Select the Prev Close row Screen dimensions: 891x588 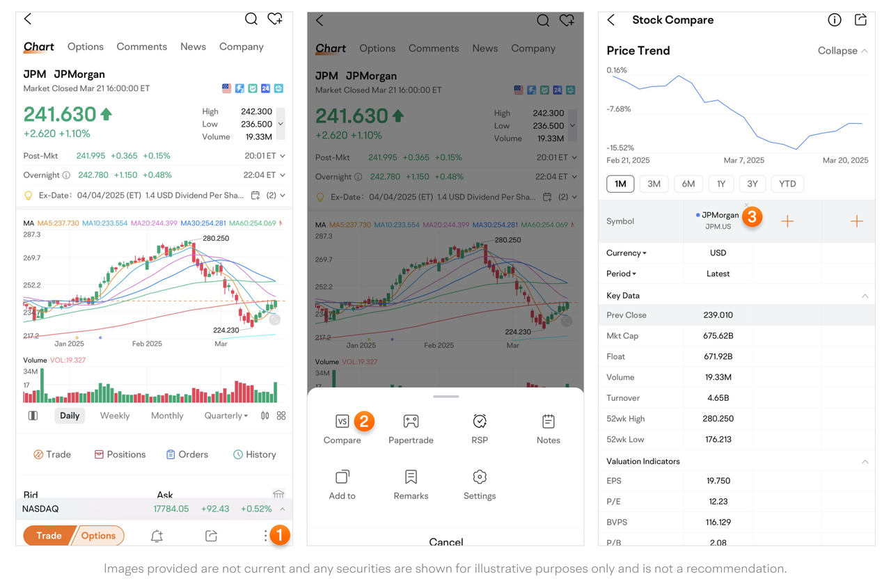(x=736, y=315)
